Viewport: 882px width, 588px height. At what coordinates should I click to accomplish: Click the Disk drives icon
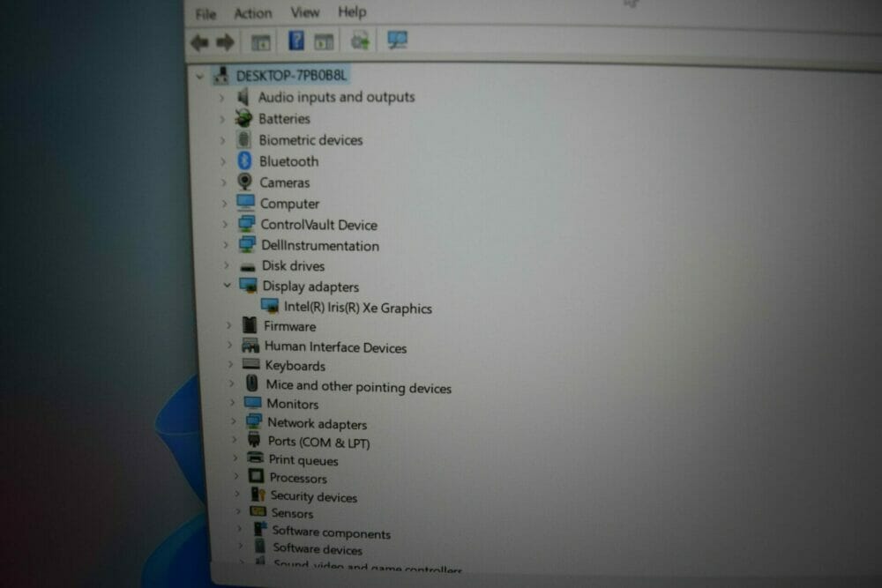[x=248, y=266]
